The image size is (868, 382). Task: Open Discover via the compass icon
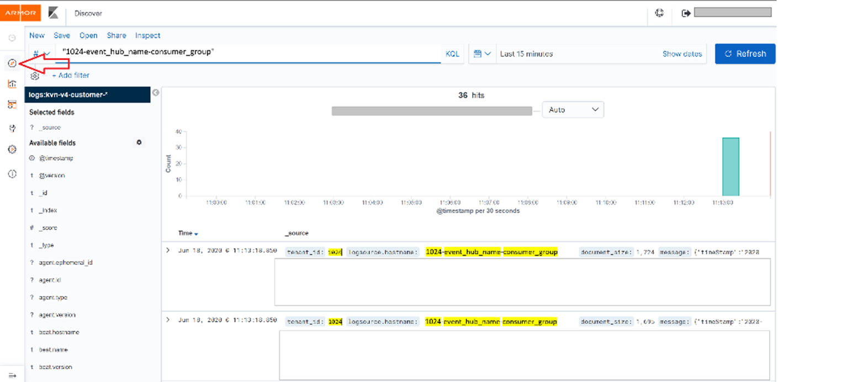point(12,63)
